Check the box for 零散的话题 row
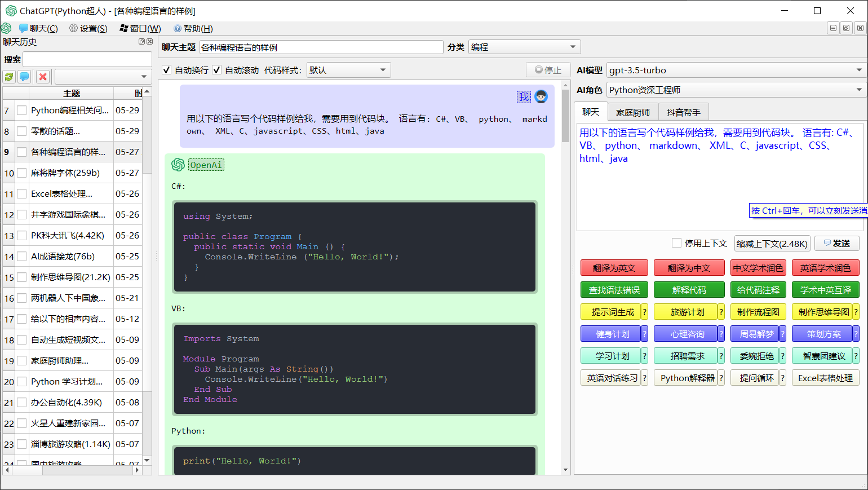Image resolution: width=868 pixels, height=490 pixels. [21, 131]
